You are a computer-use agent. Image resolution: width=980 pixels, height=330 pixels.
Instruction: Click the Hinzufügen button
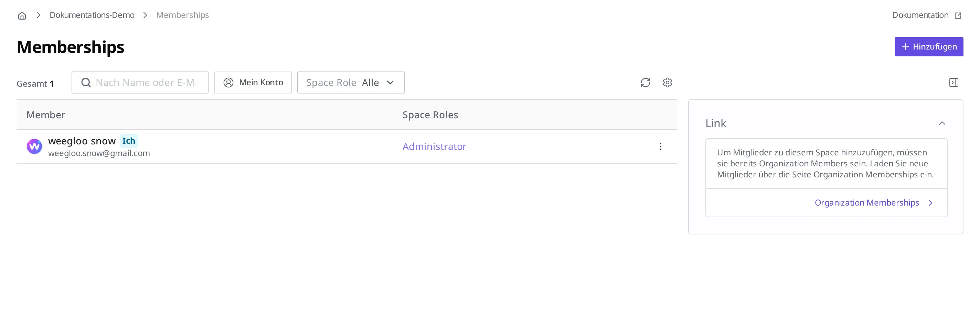click(929, 47)
